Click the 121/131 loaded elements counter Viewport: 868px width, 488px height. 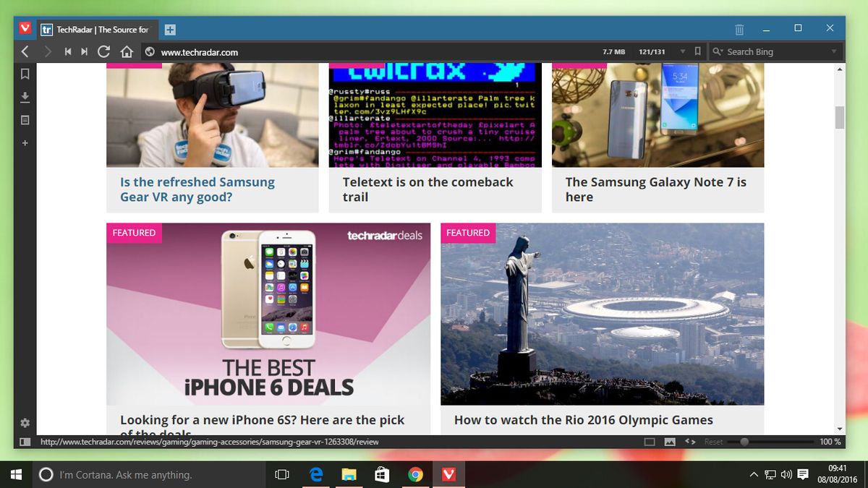point(652,52)
